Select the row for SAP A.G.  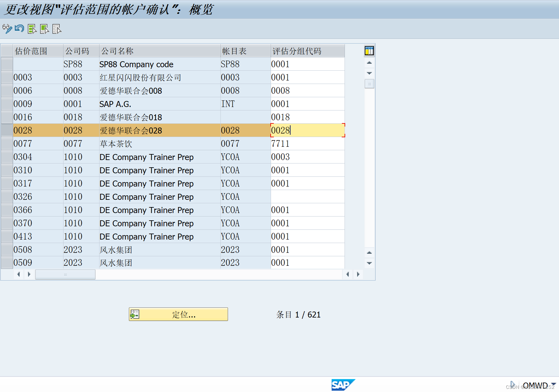[6, 104]
